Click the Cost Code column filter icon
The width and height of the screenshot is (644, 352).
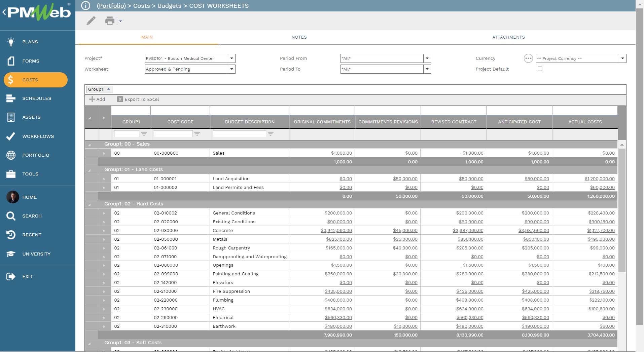coord(197,134)
